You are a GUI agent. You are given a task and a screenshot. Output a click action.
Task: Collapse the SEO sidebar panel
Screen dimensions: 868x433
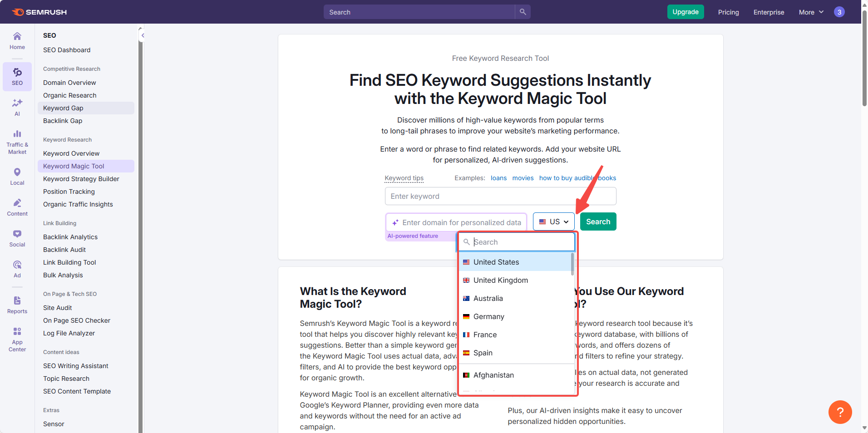click(x=142, y=35)
